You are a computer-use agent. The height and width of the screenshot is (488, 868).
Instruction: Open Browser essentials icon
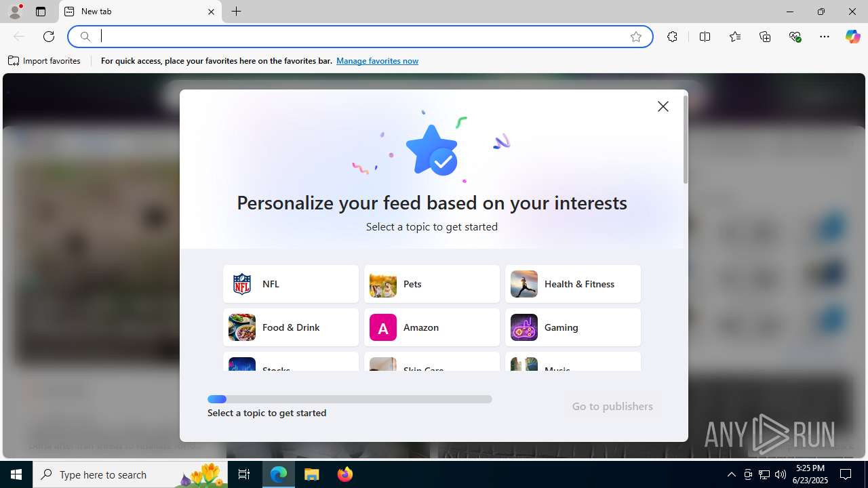click(795, 37)
